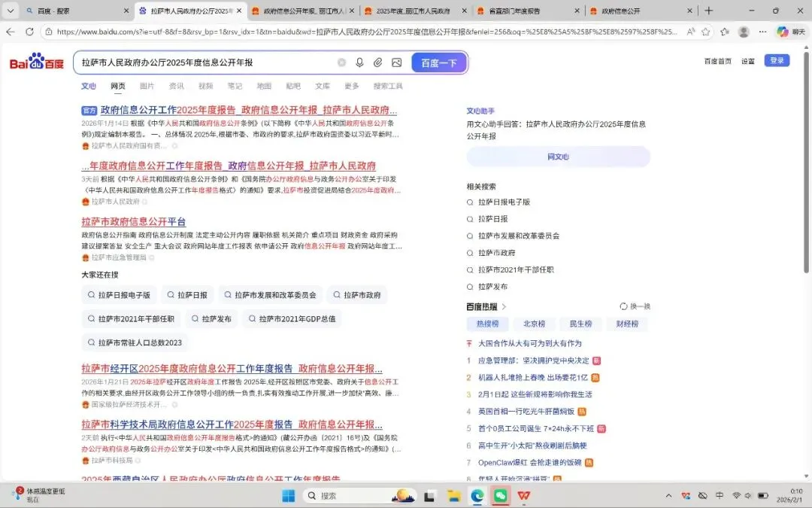
Task: Open result 拉萨市经开区2025年度政府信息公开工作年度报告
Action: pyautogui.click(x=232, y=369)
